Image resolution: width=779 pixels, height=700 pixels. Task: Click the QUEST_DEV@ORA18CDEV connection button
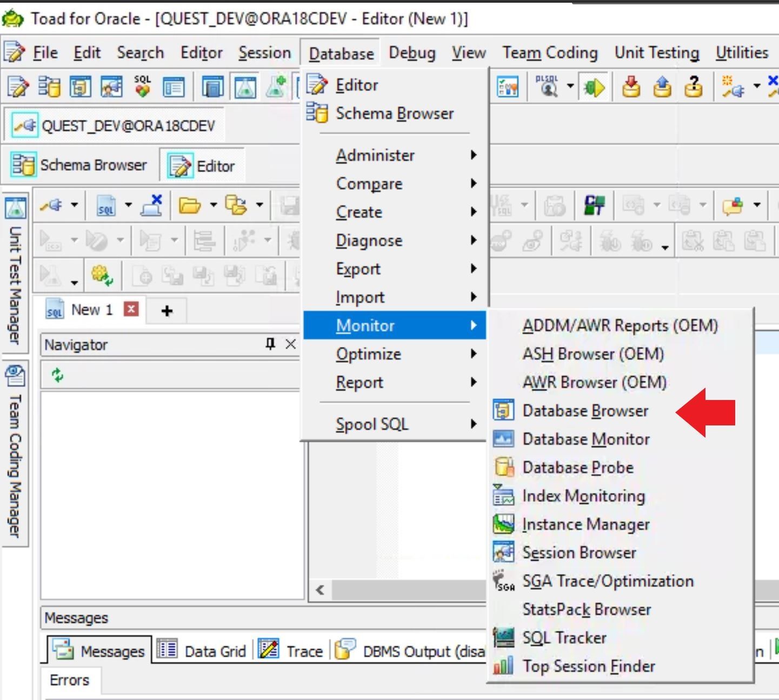click(x=115, y=126)
